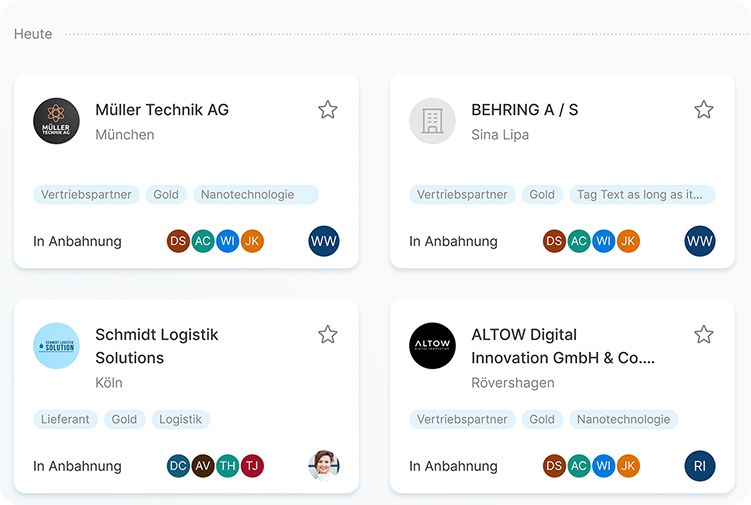This screenshot has height=505, width=751.
Task: Select WI avatar on Müller Technik AG card
Action: click(228, 241)
